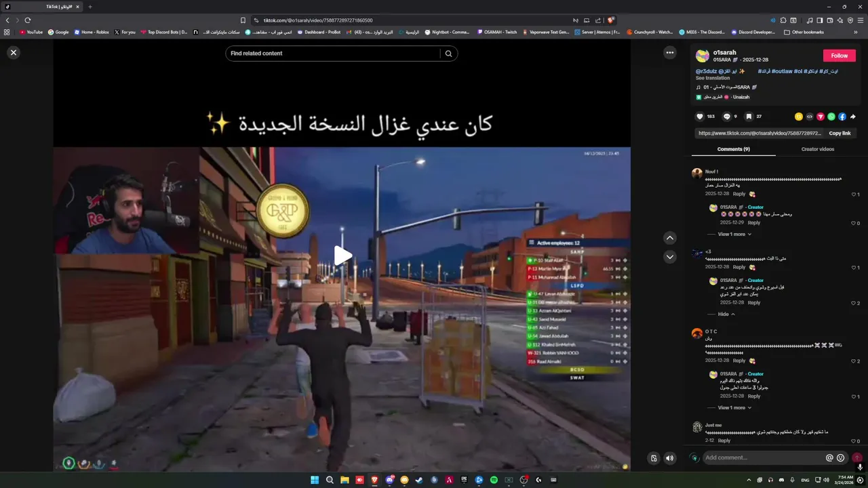
Task: Open the YouTube bookmark
Action: click(x=31, y=32)
